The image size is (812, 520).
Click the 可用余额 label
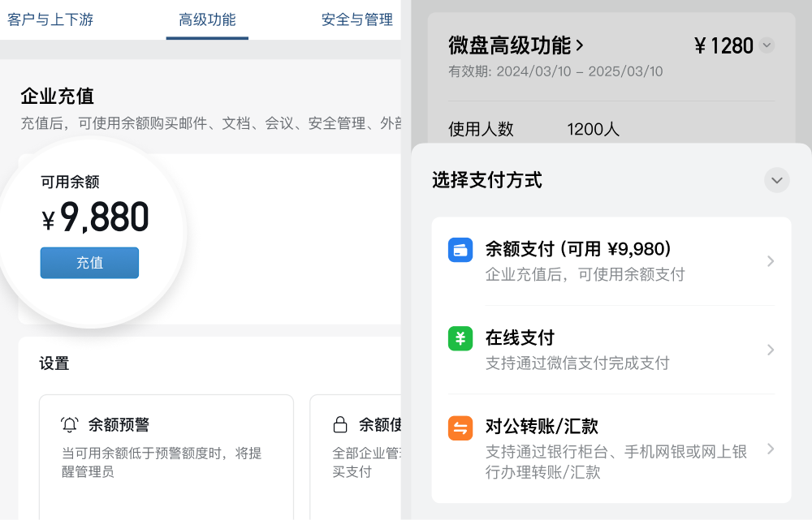pos(70,182)
